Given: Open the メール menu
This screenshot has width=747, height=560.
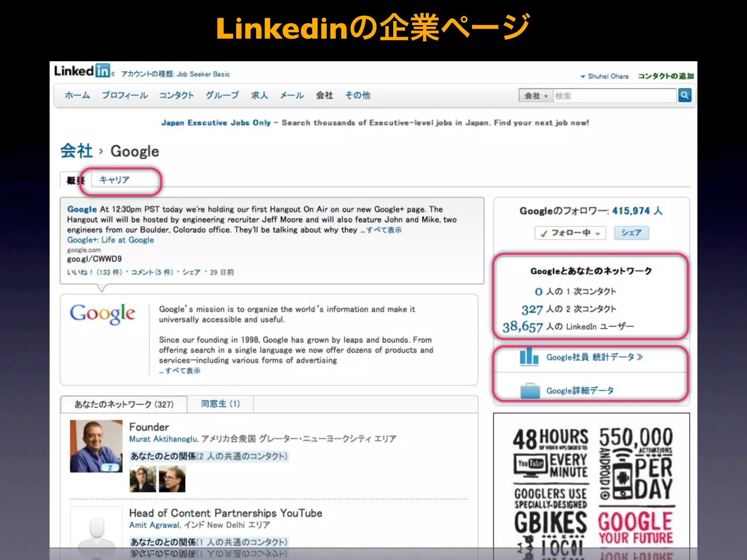Looking at the screenshot, I should coord(292,96).
